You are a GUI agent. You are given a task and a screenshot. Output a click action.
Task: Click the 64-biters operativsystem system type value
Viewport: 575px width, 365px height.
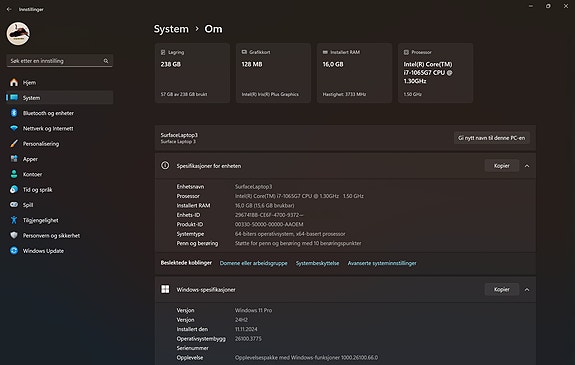290,234
